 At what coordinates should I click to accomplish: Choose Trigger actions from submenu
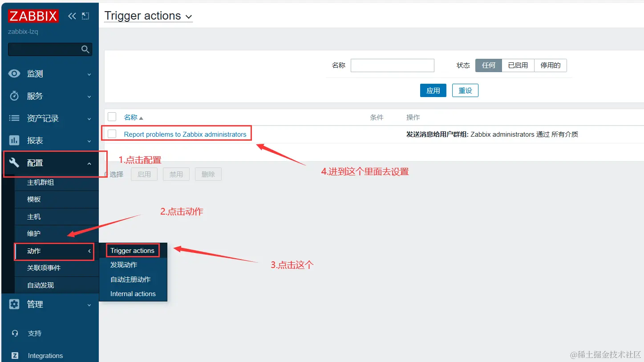(132, 251)
